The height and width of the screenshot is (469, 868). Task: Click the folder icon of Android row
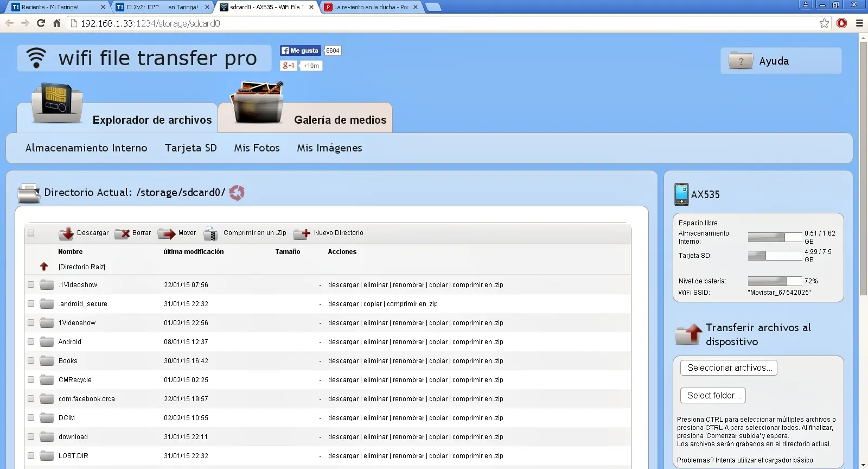point(47,341)
